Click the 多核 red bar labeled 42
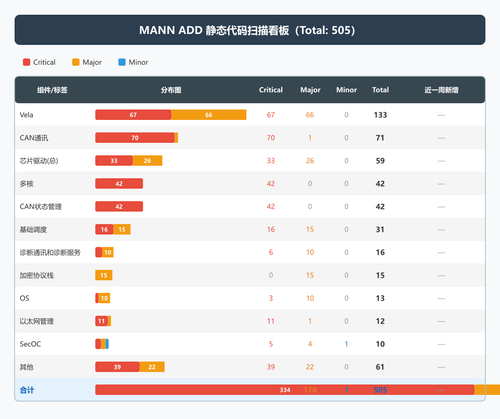The height and width of the screenshot is (419, 500). click(119, 183)
